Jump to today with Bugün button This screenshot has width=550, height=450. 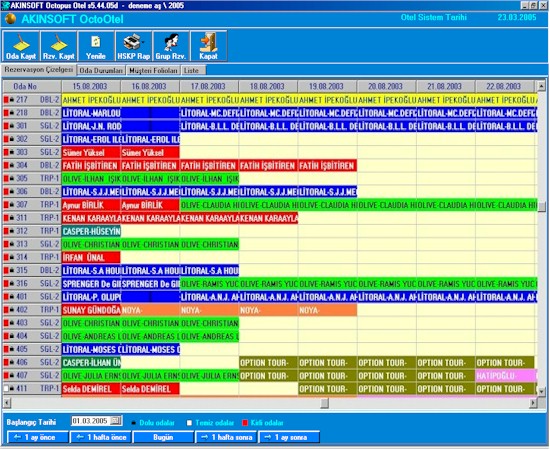tap(163, 437)
